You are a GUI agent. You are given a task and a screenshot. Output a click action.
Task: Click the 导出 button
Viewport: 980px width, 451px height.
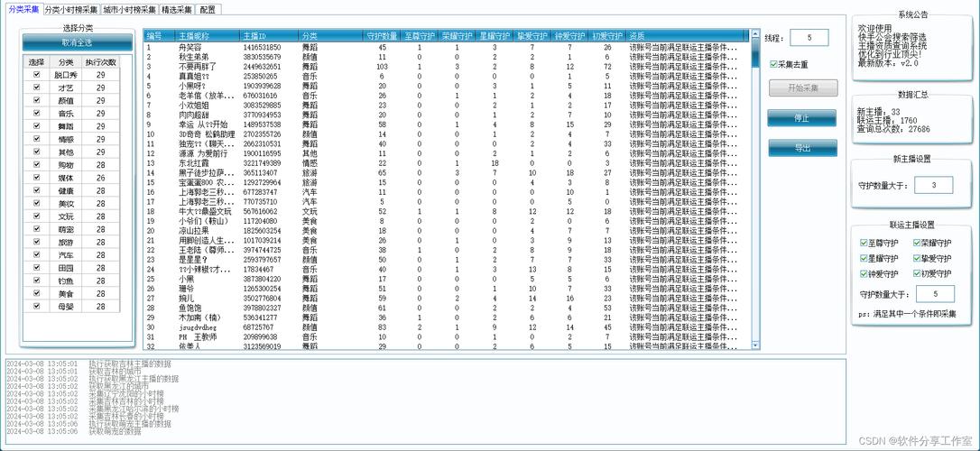(802, 148)
